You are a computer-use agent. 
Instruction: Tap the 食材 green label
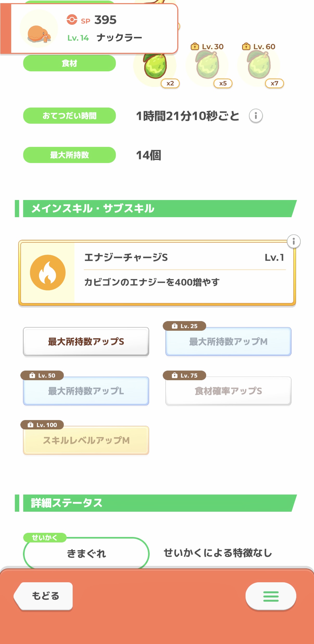point(70,63)
